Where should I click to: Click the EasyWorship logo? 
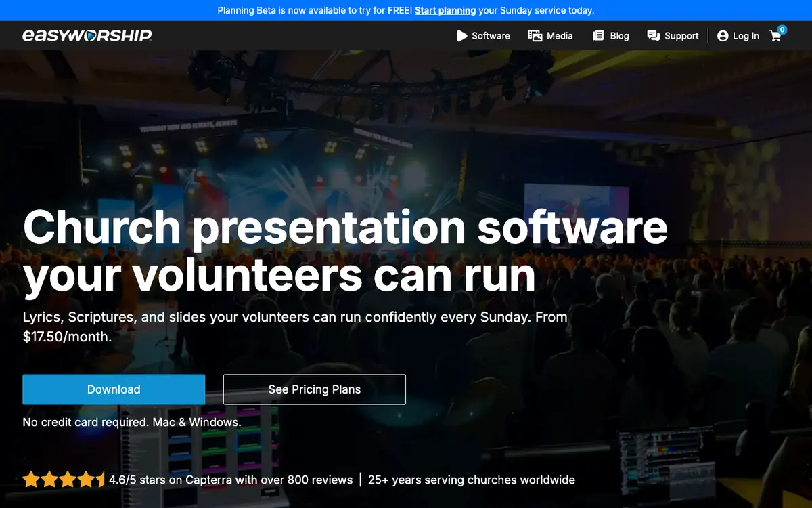87,35
